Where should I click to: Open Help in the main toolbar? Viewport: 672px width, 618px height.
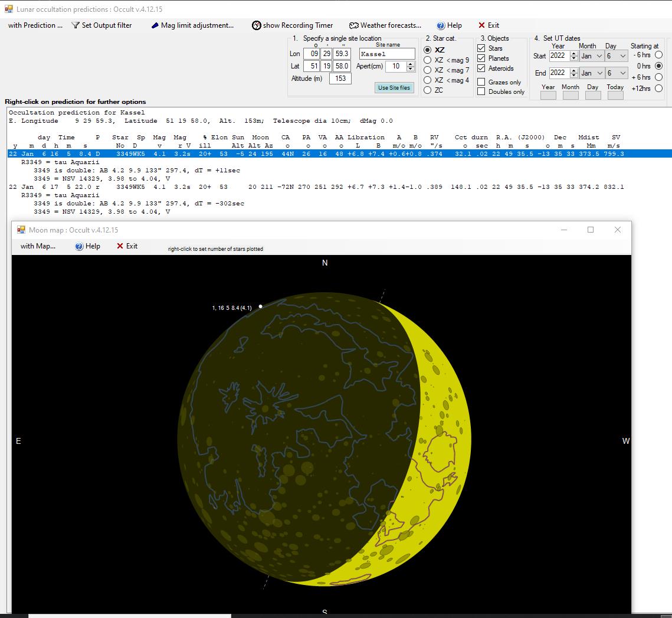[x=449, y=25]
